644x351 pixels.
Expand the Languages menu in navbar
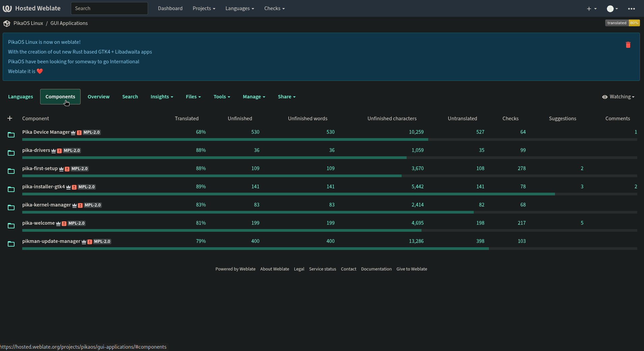240,8
